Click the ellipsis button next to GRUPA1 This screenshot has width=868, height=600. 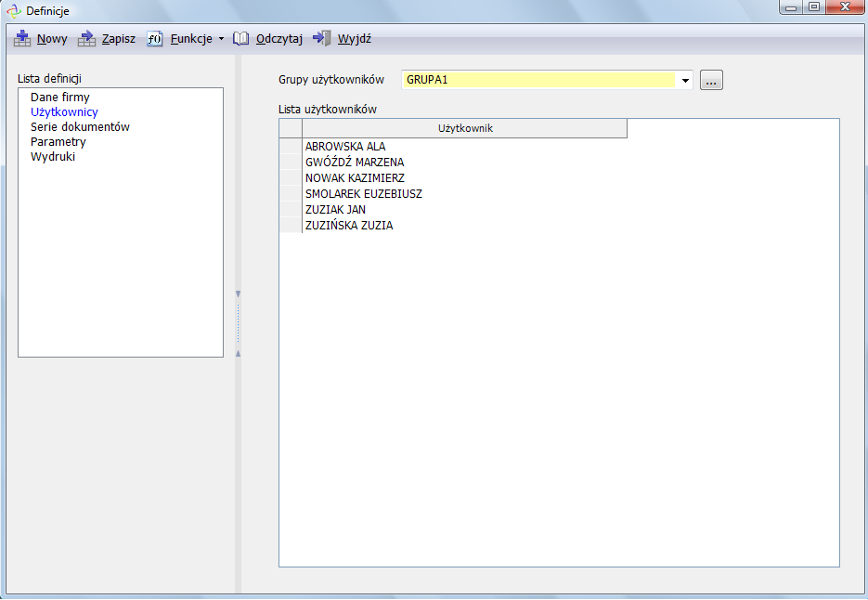point(711,80)
